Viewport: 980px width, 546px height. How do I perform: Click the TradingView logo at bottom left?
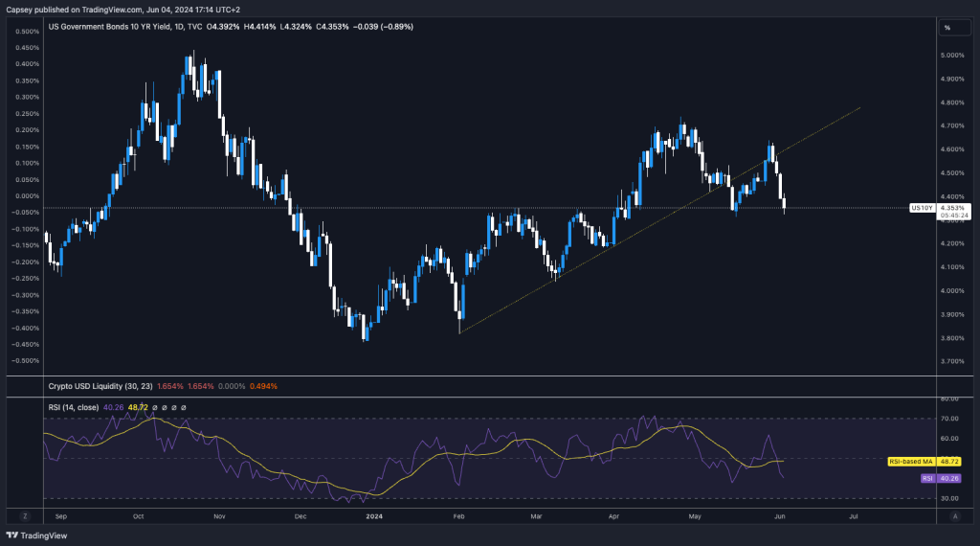pos(31,535)
